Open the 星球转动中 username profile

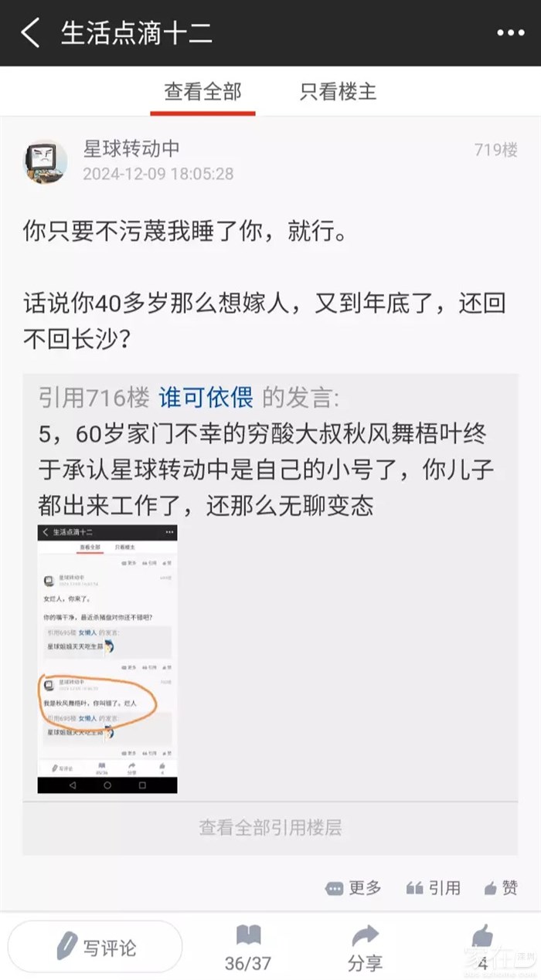point(131,149)
